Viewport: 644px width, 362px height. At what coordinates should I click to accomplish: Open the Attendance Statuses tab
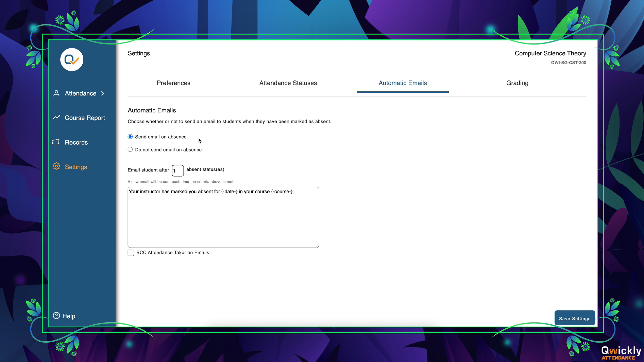pos(288,83)
